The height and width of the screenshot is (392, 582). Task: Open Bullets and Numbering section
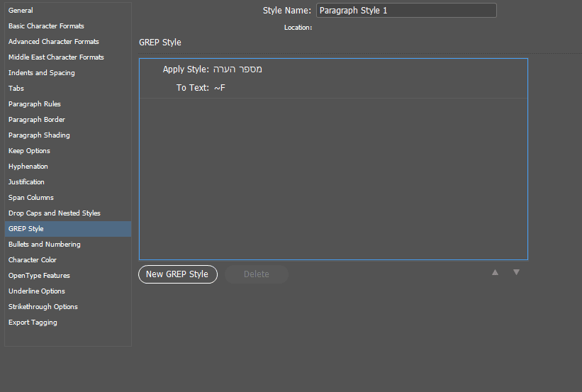45,245
